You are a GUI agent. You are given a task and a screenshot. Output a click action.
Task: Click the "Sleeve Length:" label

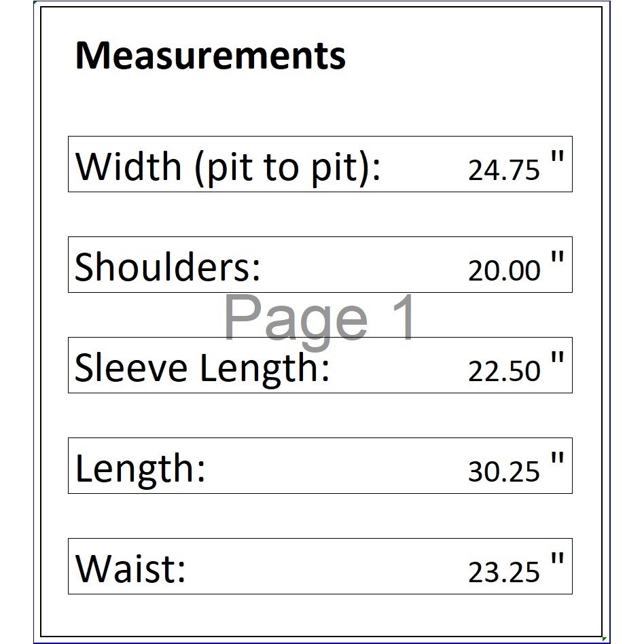click(x=202, y=368)
